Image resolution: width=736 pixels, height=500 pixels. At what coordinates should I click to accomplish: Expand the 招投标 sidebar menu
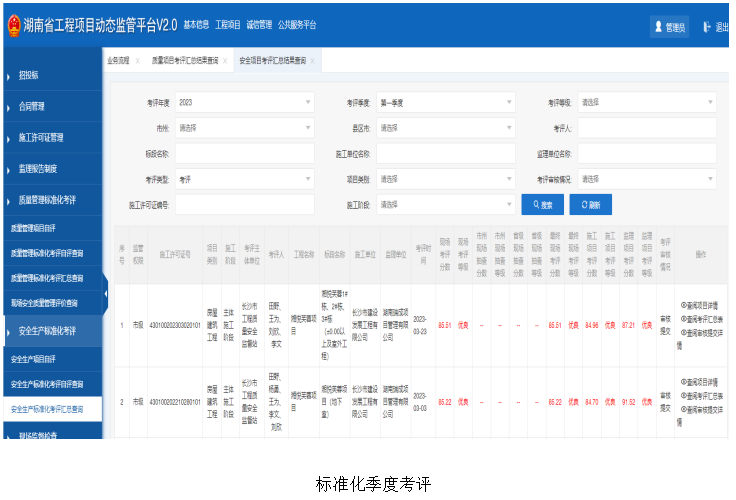click(x=53, y=75)
